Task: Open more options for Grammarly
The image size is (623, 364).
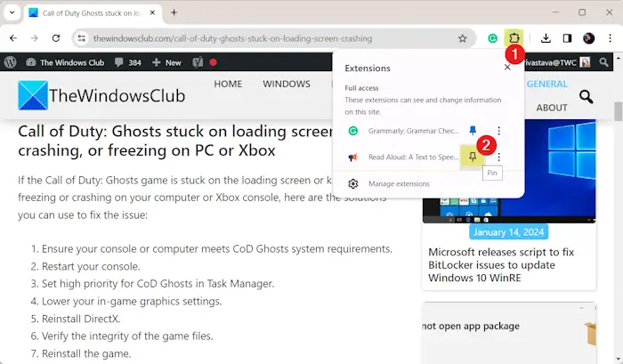Action: (498, 131)
